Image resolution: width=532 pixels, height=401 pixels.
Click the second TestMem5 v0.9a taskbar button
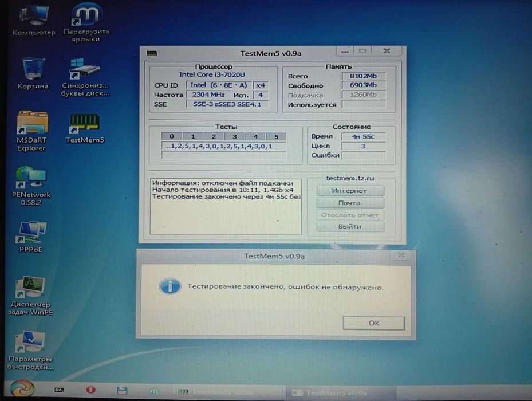(341, 392)
